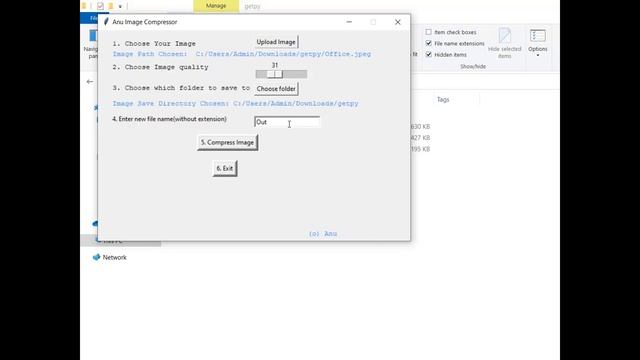Open the Manage tab in File Explorer
Viewport: 640px width, 360px height.
click(x=216, y=6)
